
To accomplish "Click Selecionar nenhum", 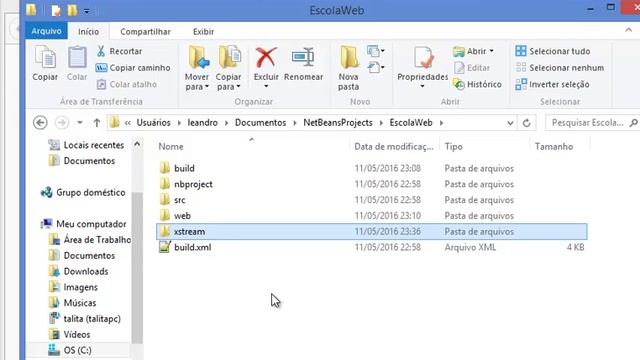I will (560, 68).
